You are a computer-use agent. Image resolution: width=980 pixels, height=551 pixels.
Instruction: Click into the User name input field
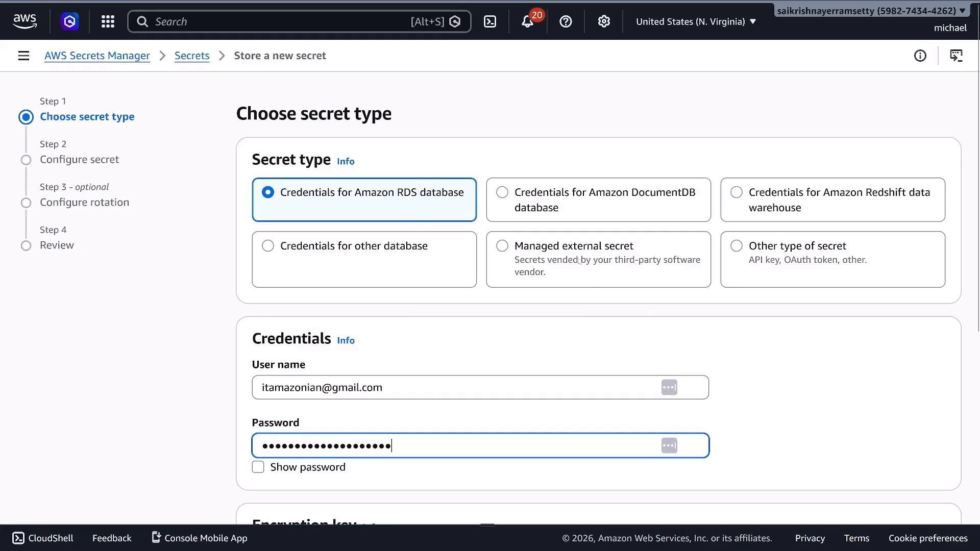tap(480, 387)
